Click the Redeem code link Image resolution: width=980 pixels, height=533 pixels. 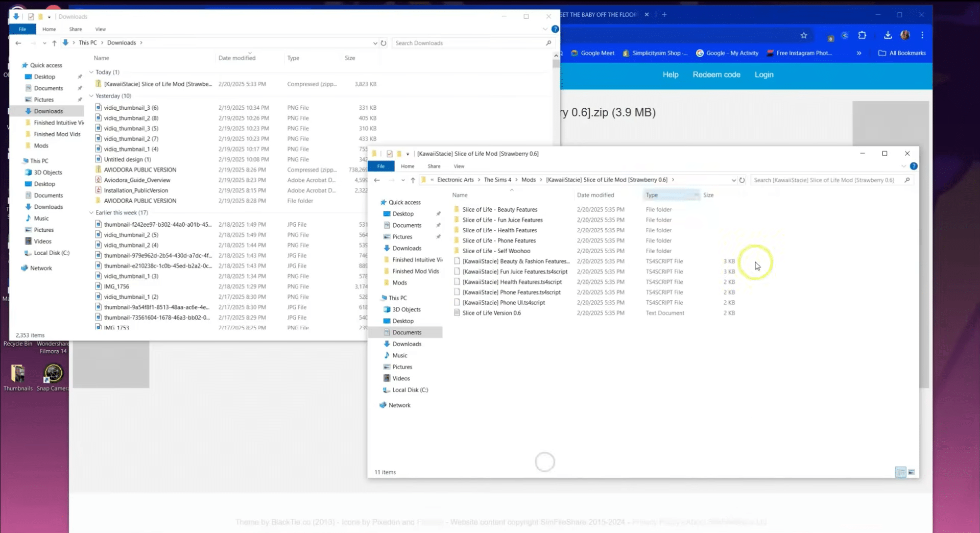pos(716,75)
